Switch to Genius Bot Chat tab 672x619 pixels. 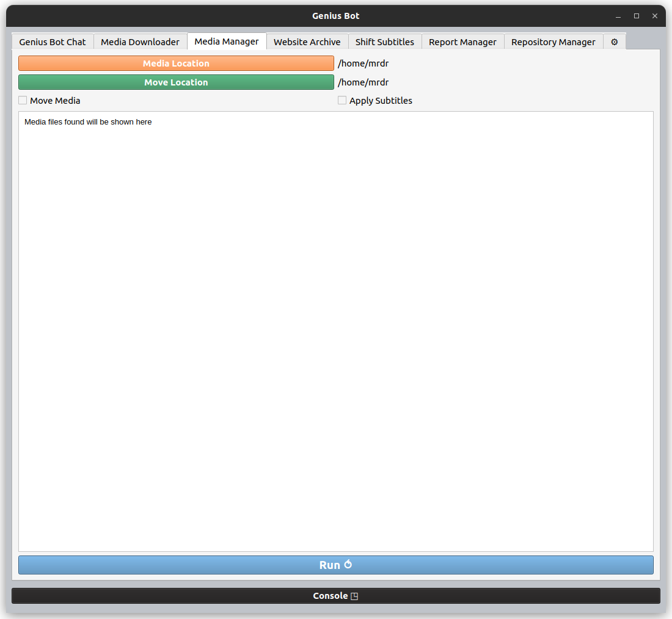[53, 42]
